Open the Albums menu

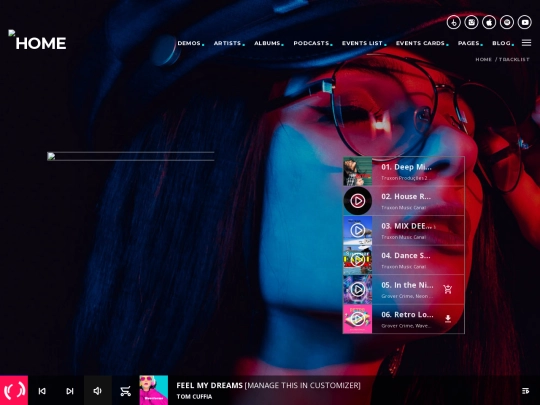(x=267, y=43)
